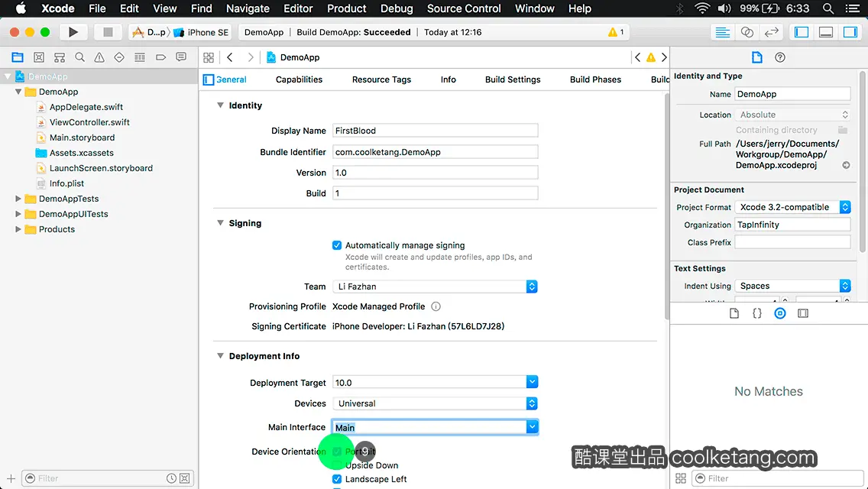This screenshot has width=868, height=489.
Task: Toggle the Landscape Left orientation
Action: 336,479
